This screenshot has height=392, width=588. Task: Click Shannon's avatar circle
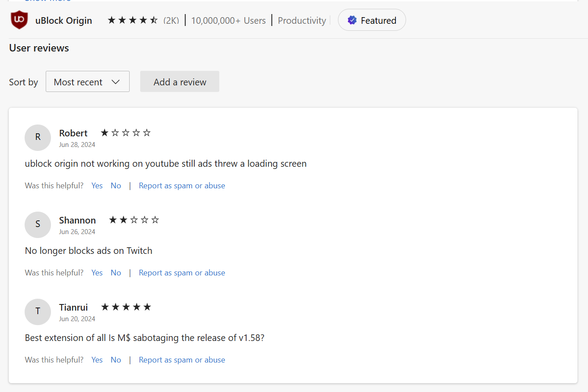pyautogui.click(x=38, y=224)
